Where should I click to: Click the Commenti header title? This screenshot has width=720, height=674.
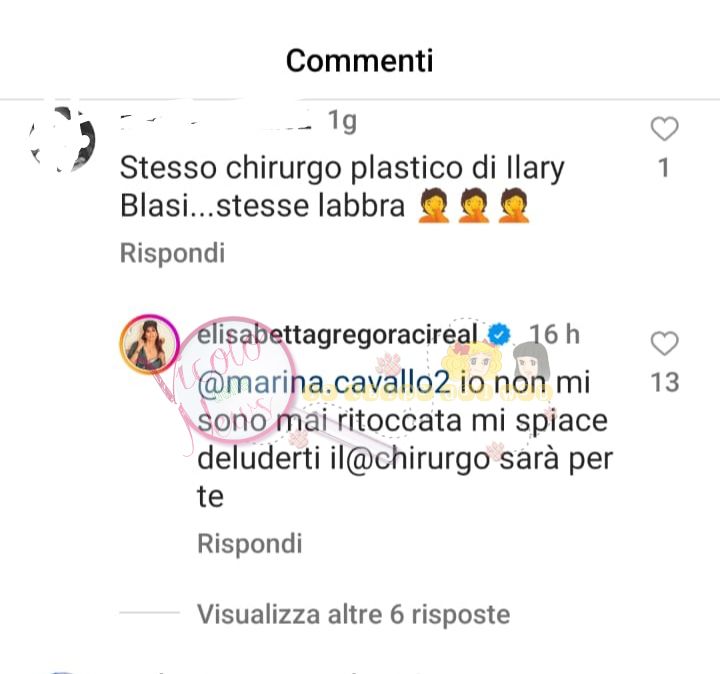coord(360,61)
